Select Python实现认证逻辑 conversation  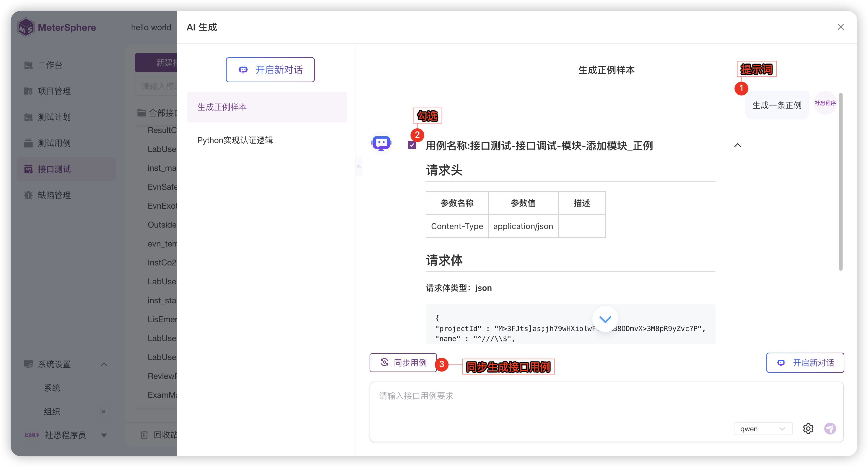tap(267, 140)
